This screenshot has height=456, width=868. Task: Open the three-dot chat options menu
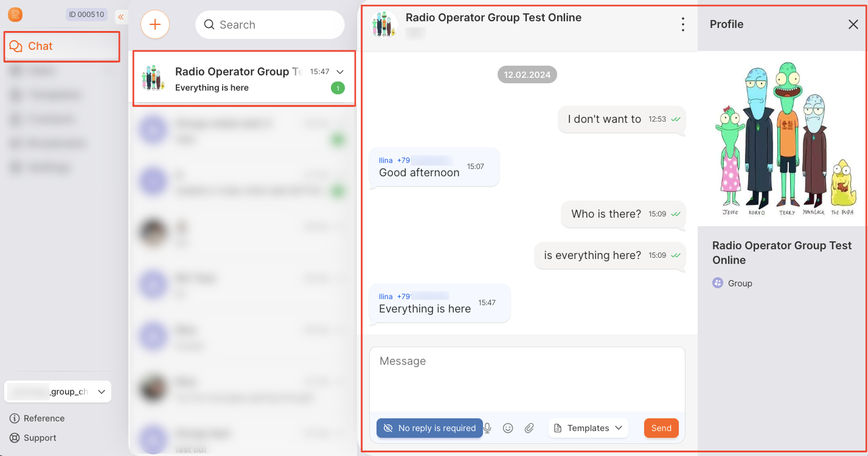click(683, 24)
